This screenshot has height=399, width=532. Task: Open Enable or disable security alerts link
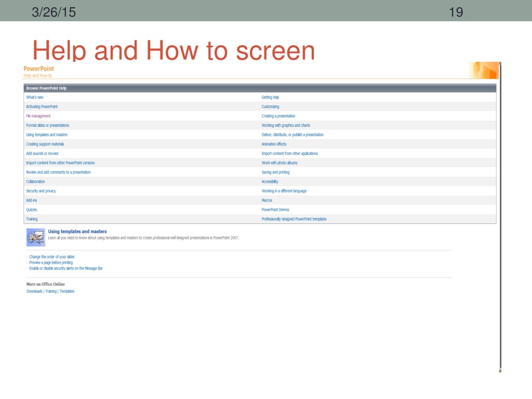point(66,269)
